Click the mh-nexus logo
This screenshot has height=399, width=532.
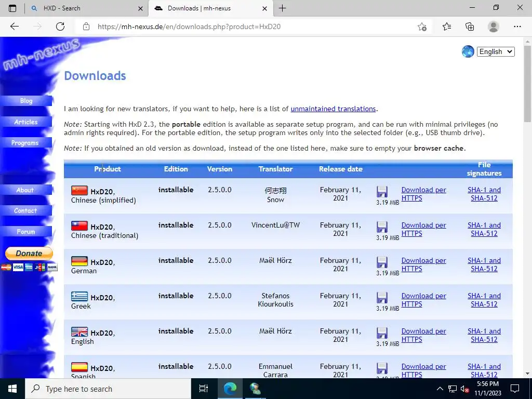[x=42, y=54]
